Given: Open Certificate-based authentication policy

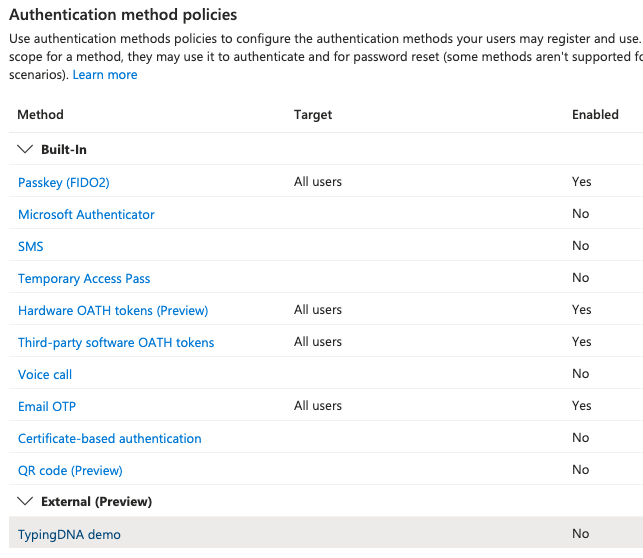Looking at the screenshot, I should tap(110, 438).
